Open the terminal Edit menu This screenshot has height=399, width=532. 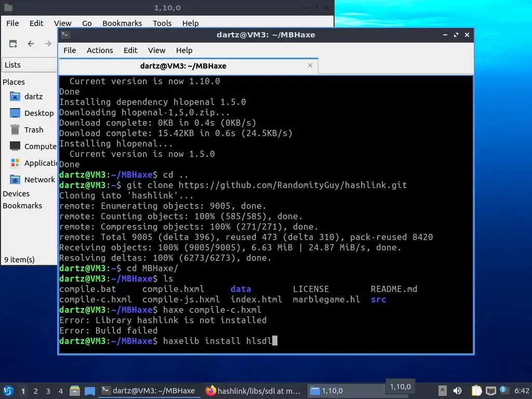click(130, 50)
